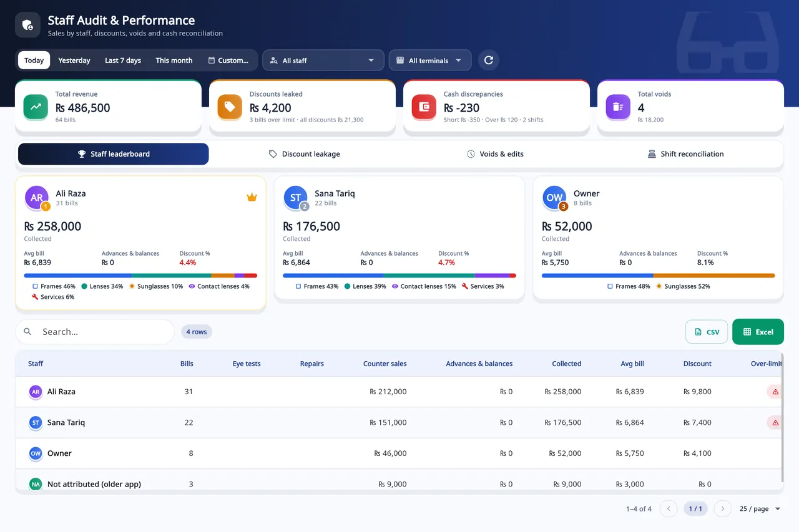Click the Avg bill column header

(632, 364)
